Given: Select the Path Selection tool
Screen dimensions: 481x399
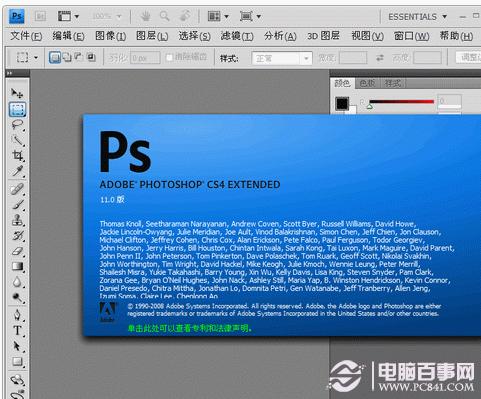Looking at the screenshot, I should 17,346.
